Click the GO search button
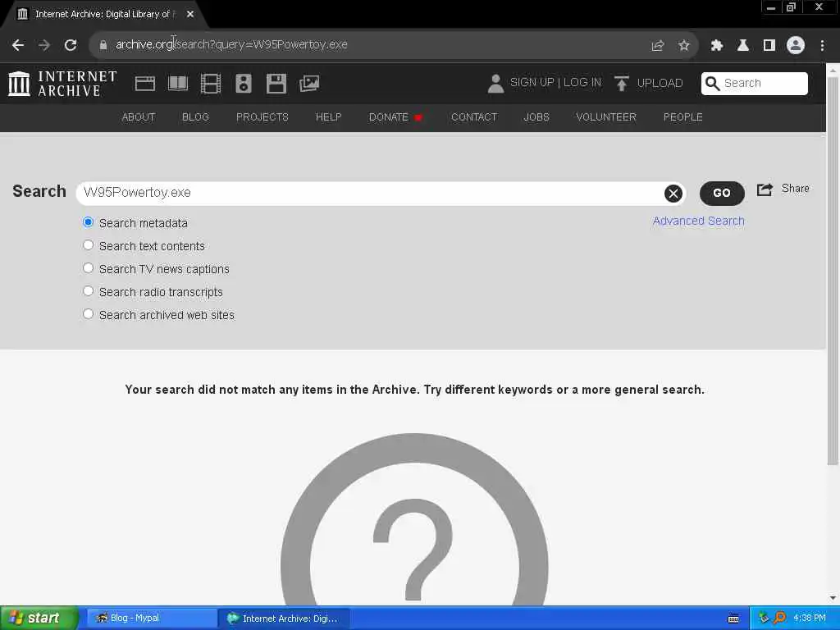 point(722,194)
